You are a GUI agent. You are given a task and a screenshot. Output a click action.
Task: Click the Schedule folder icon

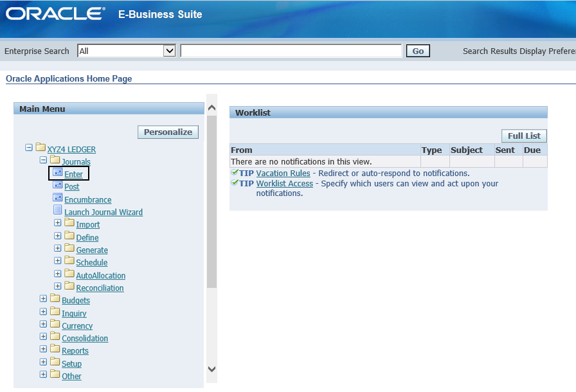[x=69, y=260]
